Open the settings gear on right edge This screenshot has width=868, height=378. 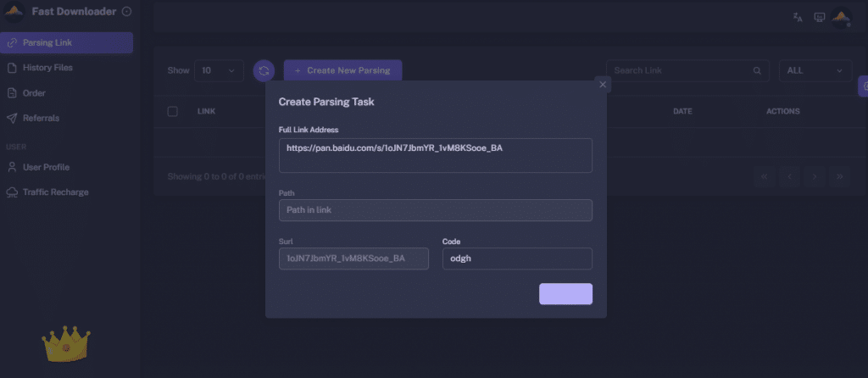coord(864,85)
